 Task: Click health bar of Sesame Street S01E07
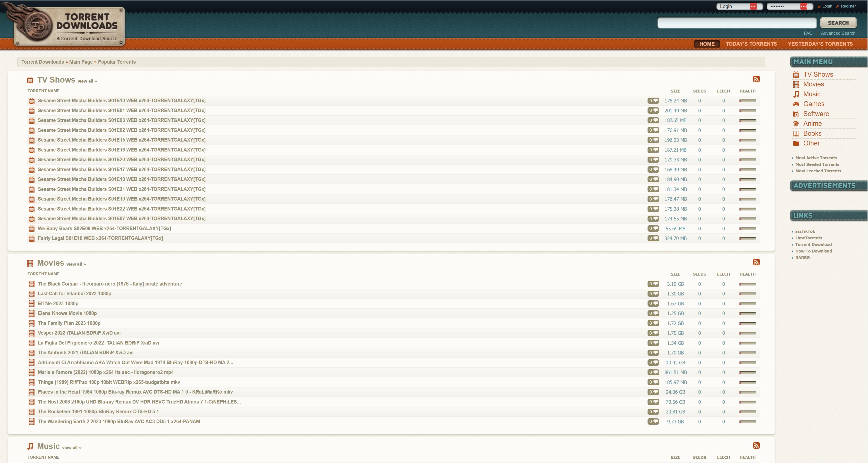click(x=747, y=219)
